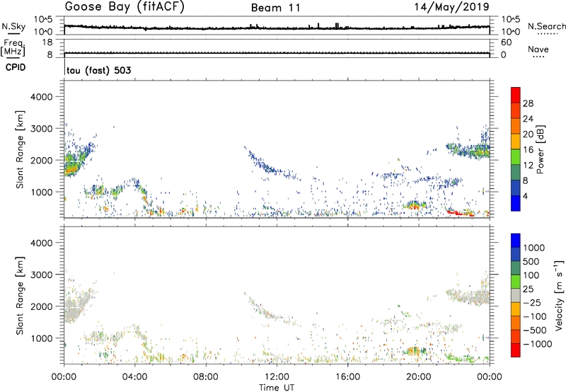Click 'Slant Range [km]' label of velocity panel

20,296
